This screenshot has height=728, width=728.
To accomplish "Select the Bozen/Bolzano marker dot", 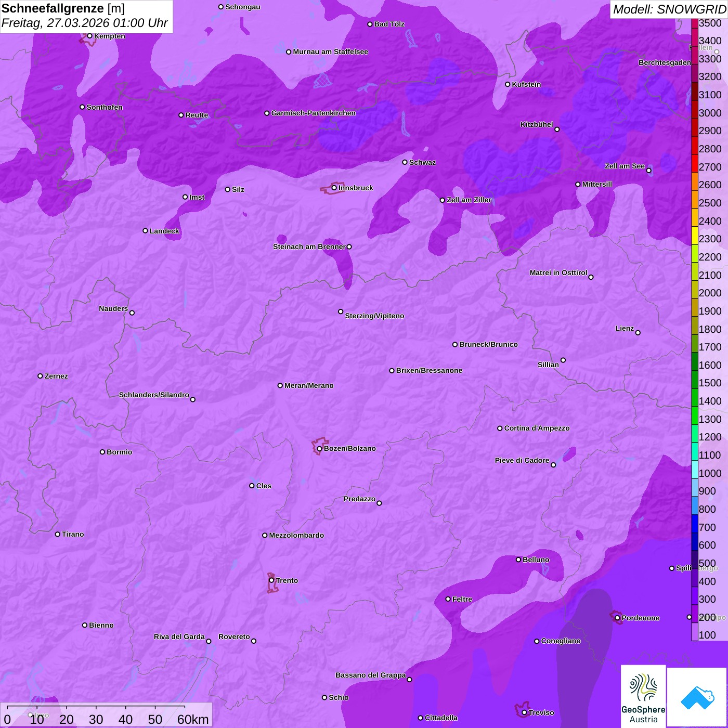I will [x=319, y=449].
